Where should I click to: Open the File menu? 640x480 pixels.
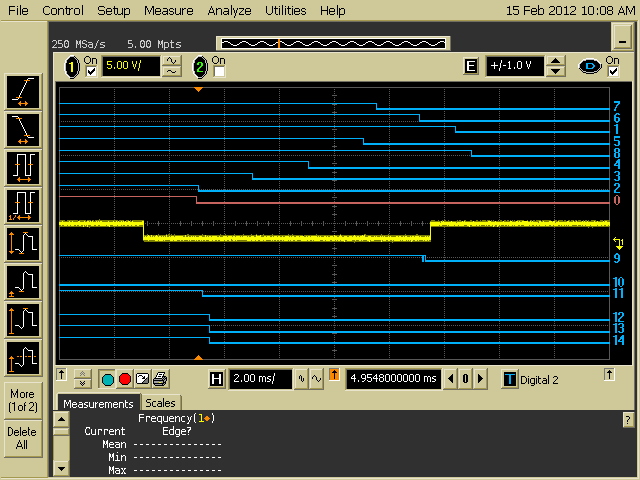point(18,10)
